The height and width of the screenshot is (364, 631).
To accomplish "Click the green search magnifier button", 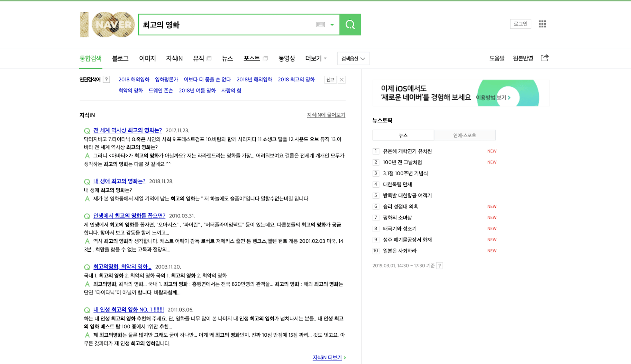I will [350, 25].
